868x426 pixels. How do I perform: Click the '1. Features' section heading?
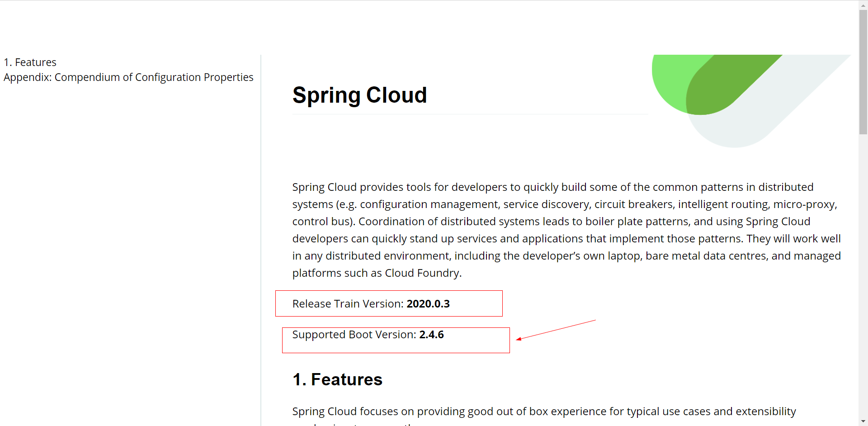(x=337, y=379)
